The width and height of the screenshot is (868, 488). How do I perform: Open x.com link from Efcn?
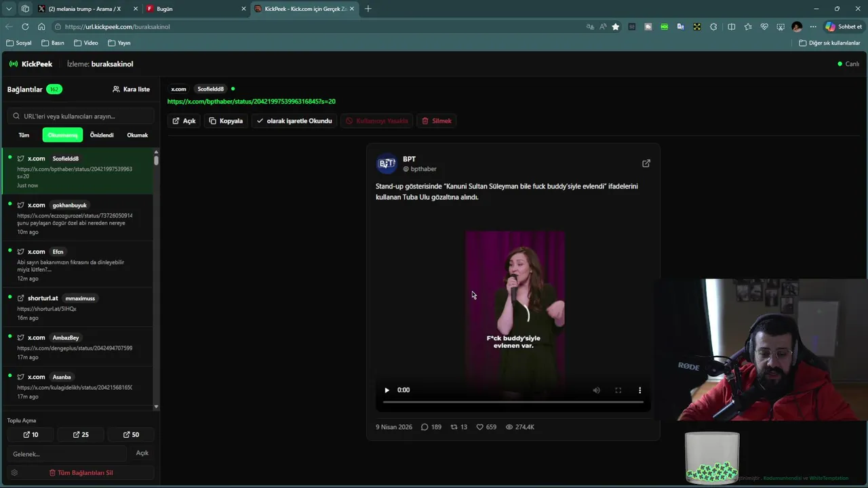[77, 264]
